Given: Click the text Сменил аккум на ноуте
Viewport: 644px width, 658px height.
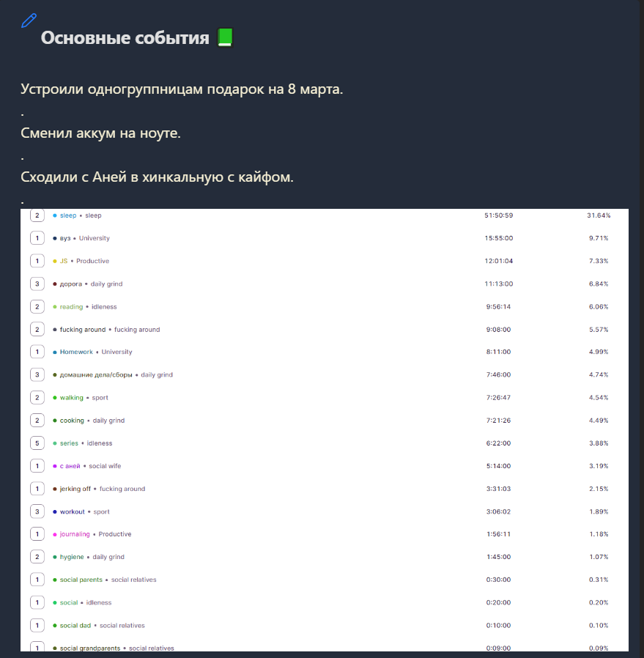Looking at the screenshot, I should 100,133.
